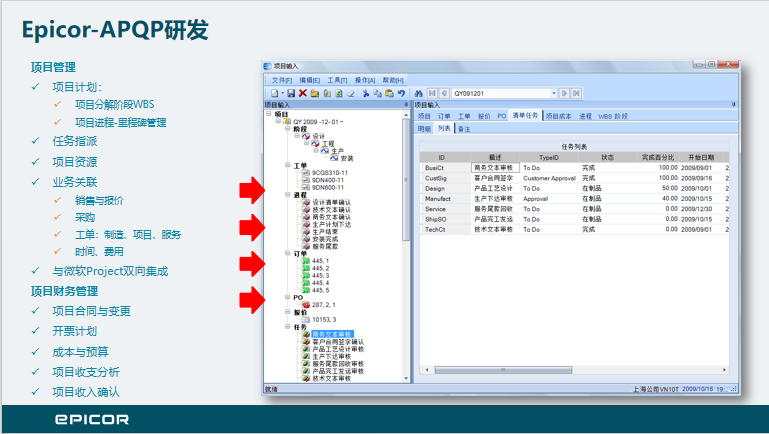
Task: Collapse the 任务 tree node
Action: coord(288,327)
